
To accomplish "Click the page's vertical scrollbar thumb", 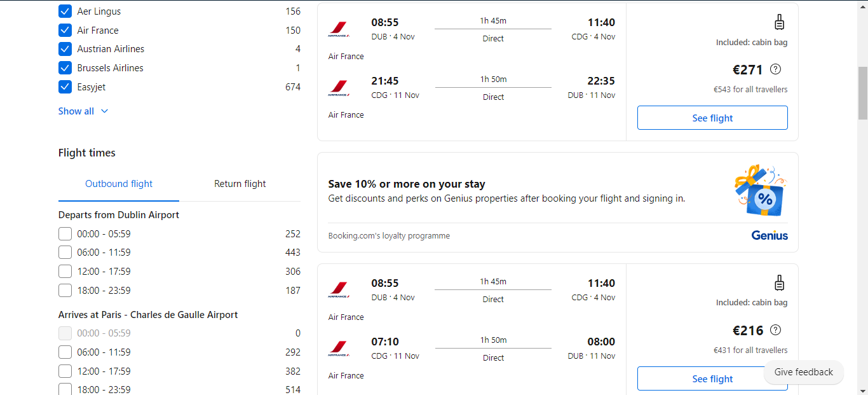I will (862, 92).
